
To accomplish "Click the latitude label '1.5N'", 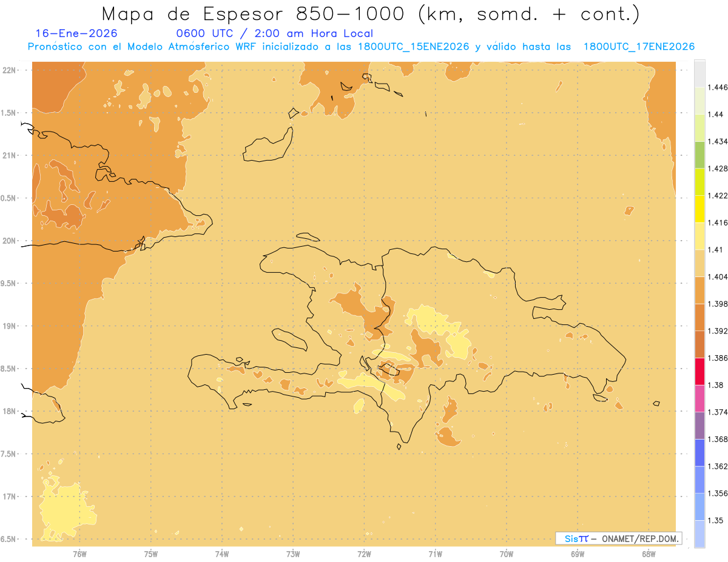I will coord(9,113).
